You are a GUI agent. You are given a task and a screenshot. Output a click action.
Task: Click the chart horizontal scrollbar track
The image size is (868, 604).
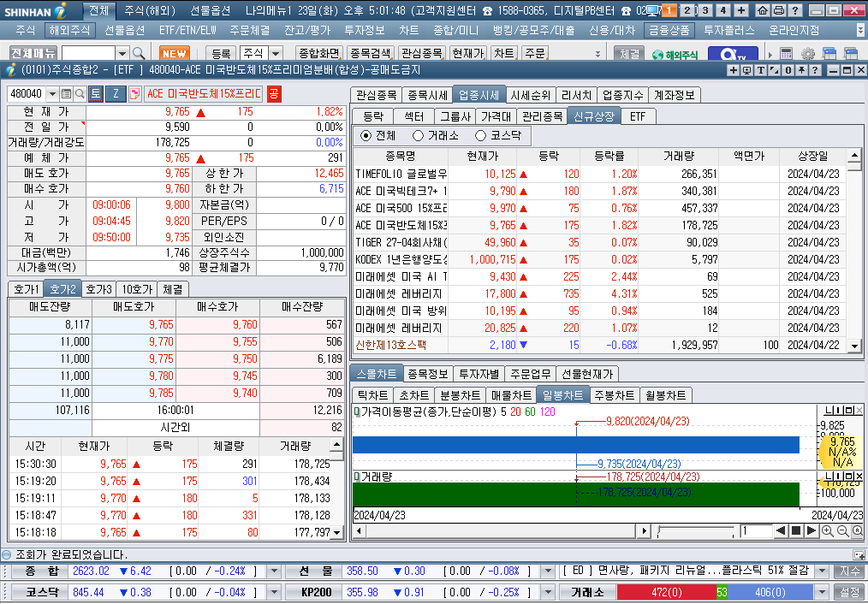tap(500, 531)
